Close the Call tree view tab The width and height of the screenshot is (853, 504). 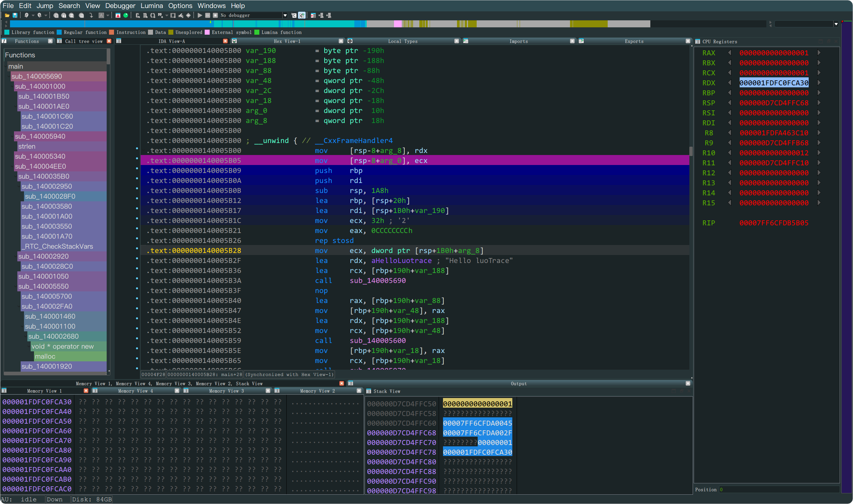click(109, 41)
